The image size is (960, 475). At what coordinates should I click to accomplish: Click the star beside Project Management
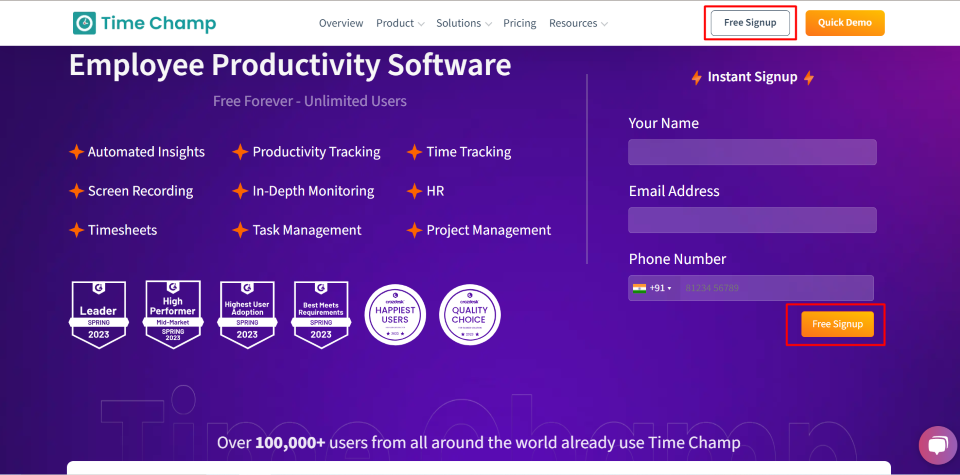pos(414,230)
